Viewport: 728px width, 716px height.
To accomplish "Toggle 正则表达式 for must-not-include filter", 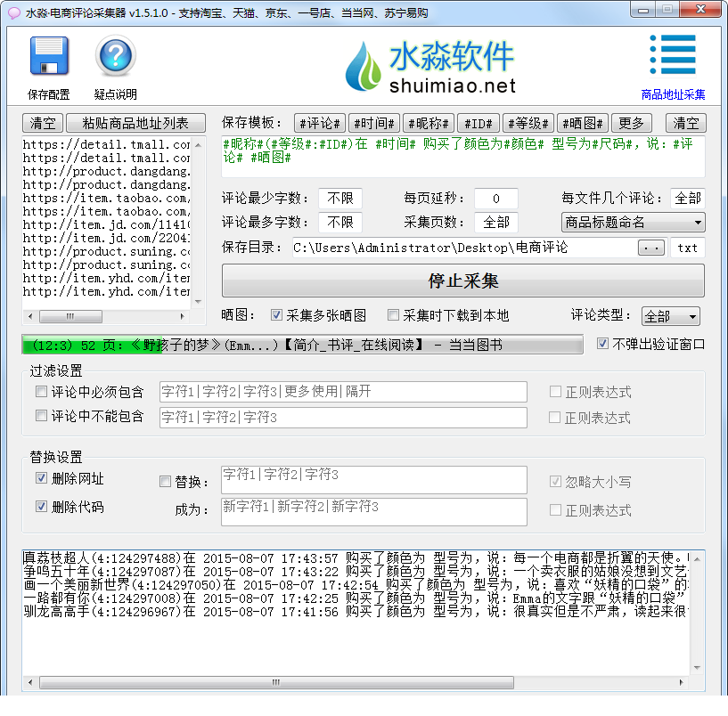I will pyautogui.click(x=555, y=417).
